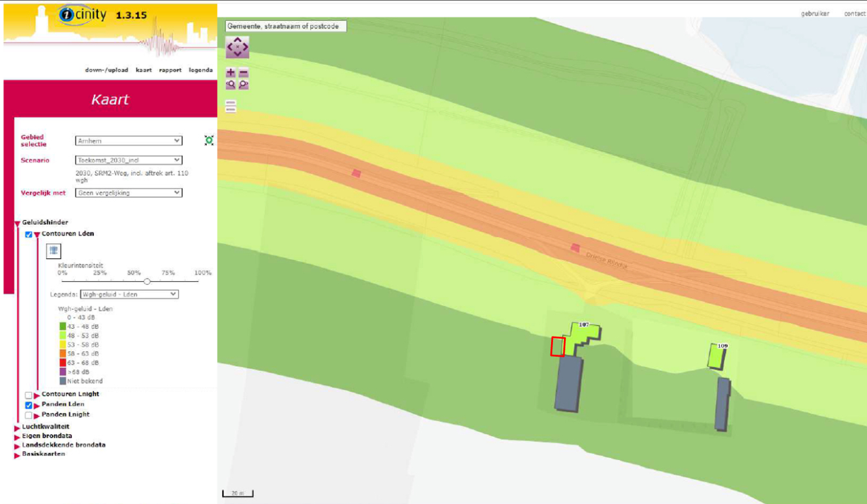Expand the Basiskaarten section
Image resolution: width=867 pixels, height=504 pixels.
click(17, 454)
